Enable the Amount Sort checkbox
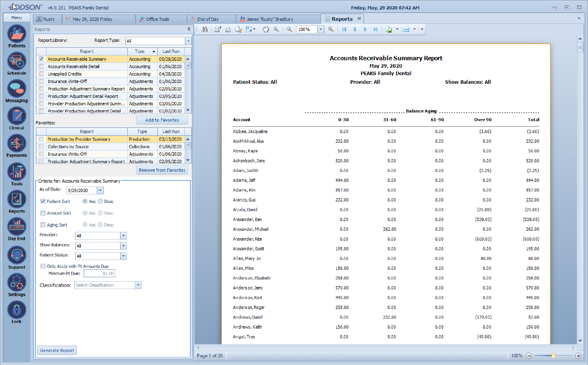This screenshot has width=588, height=365. click(x=43, y=213)
